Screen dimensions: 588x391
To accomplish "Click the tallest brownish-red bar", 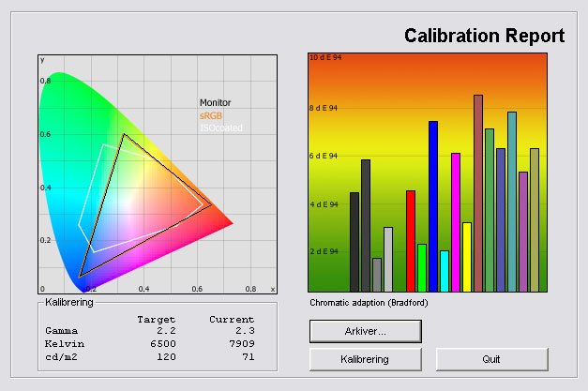I will coord(478,193).
